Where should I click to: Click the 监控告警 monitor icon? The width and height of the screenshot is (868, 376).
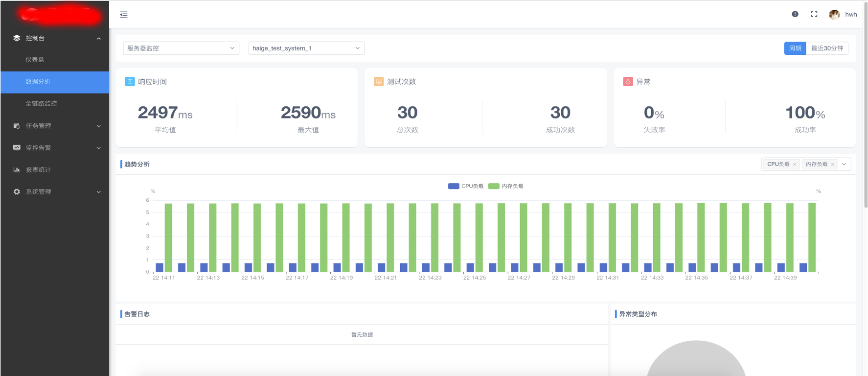tap(17, 148)
